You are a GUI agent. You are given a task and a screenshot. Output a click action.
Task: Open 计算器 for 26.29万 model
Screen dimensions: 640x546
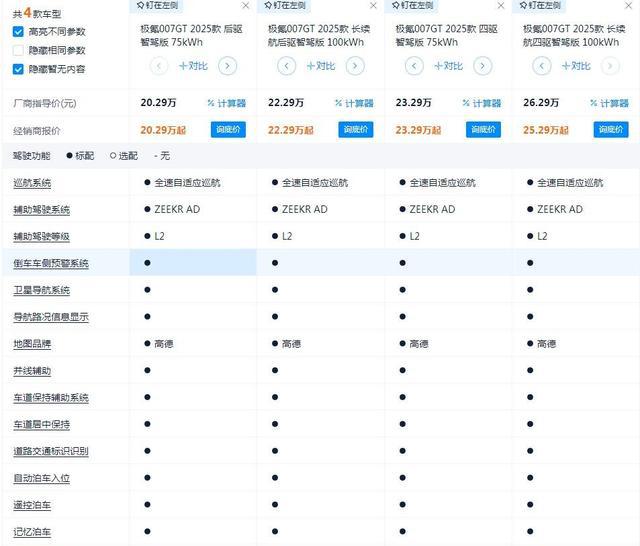609,104
